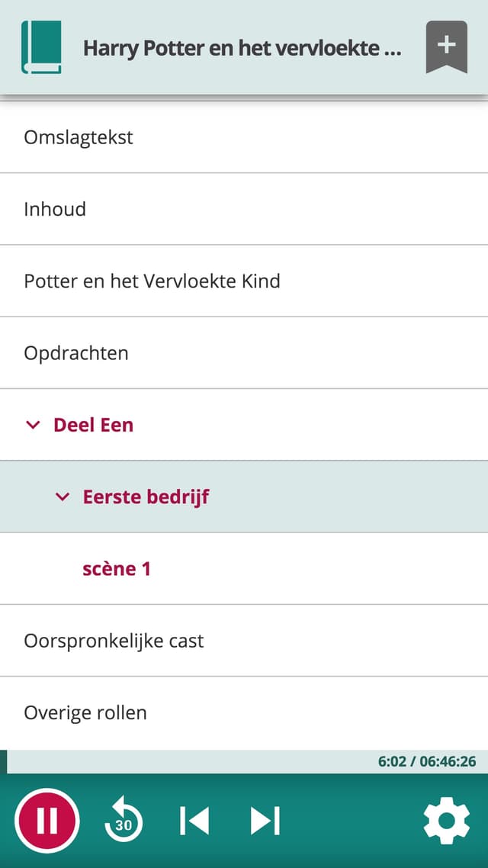Pause the audiobook playback

point(47,821)
